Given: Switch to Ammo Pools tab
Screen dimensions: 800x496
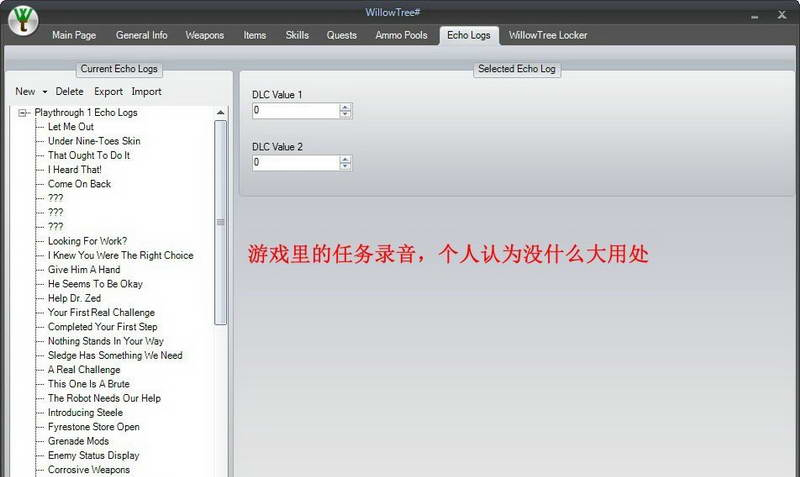Looking at the screenshot, I should coord(401,35).
